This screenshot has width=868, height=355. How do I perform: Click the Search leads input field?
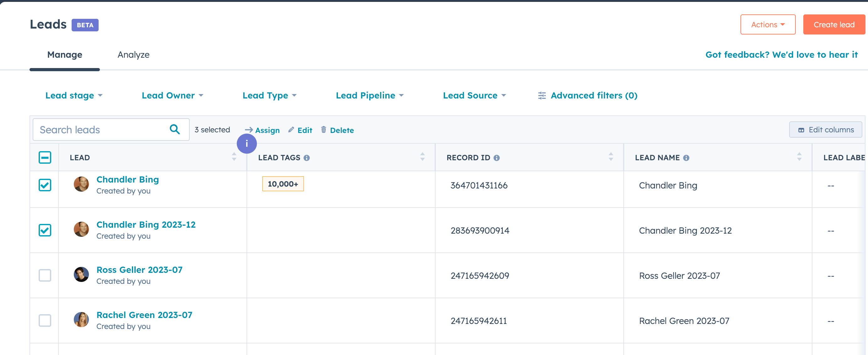(x=101, y=130)
